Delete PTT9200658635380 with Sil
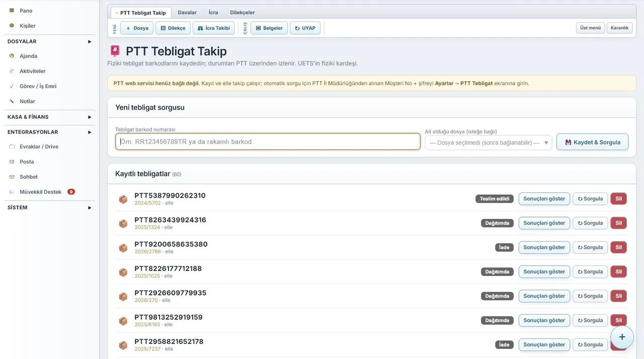 619,247
